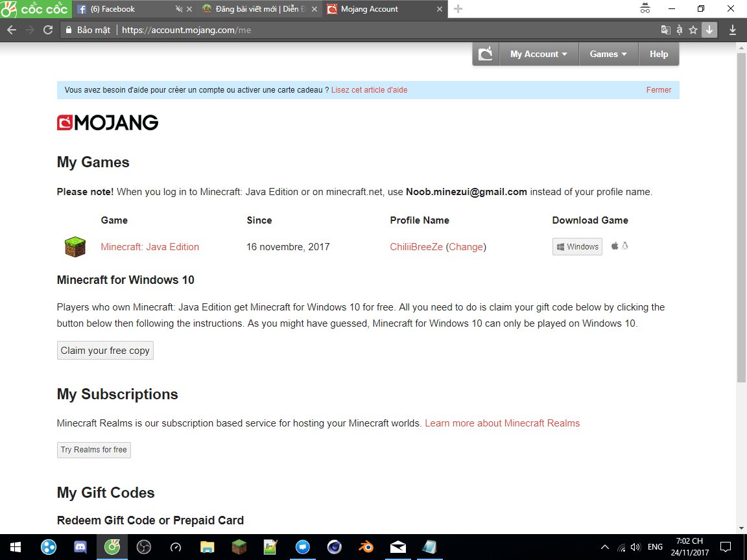747x560 pixels.
Task: Open Learn more about Minecraft Realms link
Action: [502, 423]
